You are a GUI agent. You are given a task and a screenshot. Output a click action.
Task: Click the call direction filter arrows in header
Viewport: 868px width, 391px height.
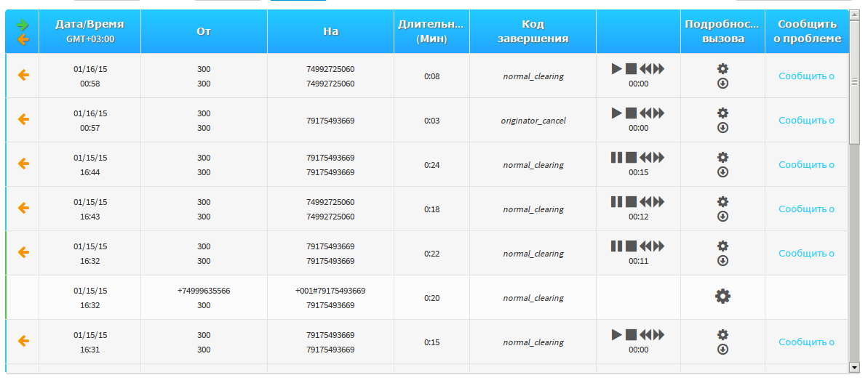click(23, 31)
